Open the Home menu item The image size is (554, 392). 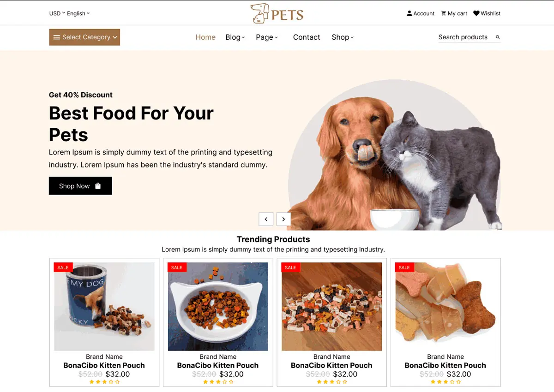click(x=205, y=37)
